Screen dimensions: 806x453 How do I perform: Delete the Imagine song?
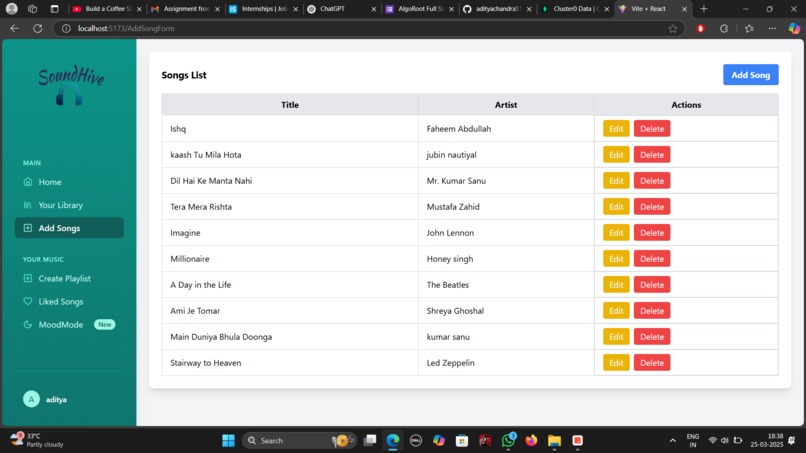(x=652, y=232)
